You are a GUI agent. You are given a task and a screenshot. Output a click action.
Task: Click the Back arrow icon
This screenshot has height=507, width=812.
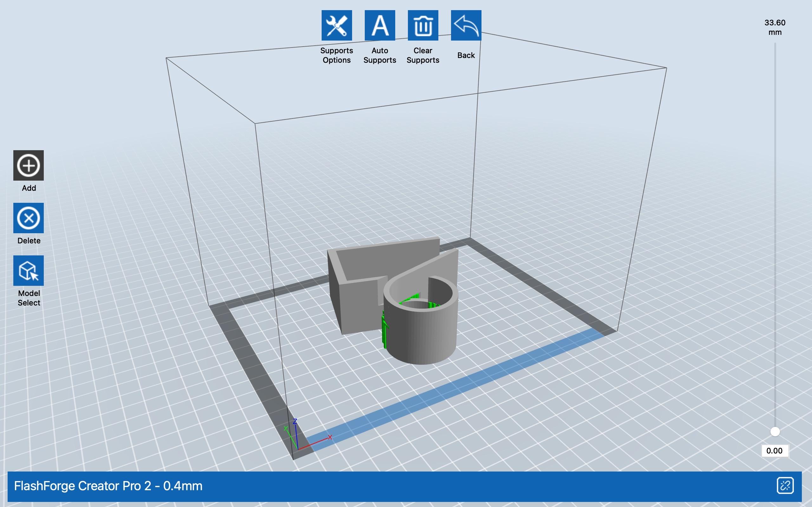click(466, 25)
